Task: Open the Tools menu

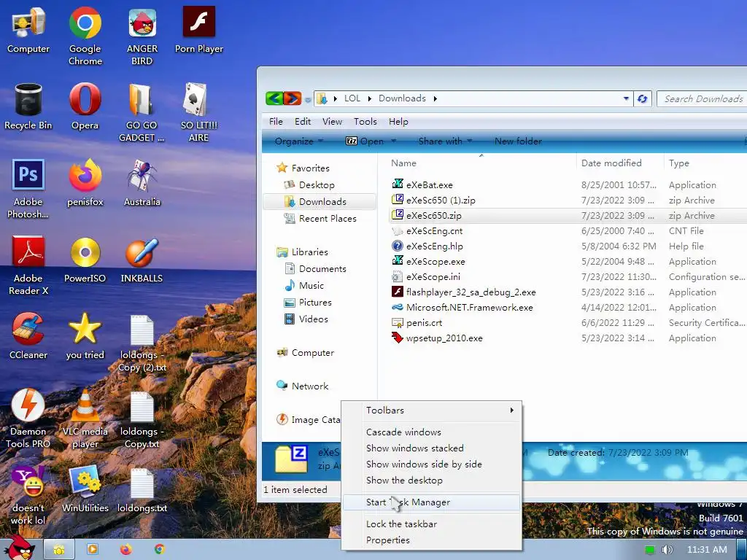Action: pos(365,122)
